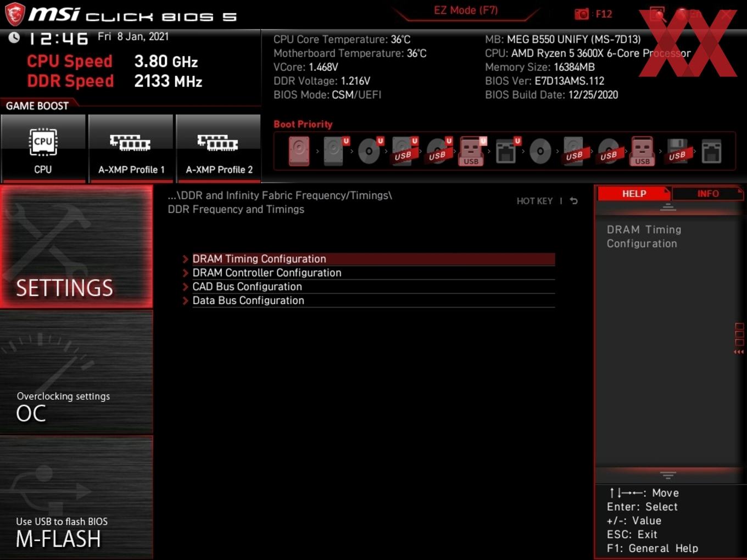The image size is (747, 560).
Task: Click the triple-arrow handle beside the help panel
Action: [x=739, y=352]
